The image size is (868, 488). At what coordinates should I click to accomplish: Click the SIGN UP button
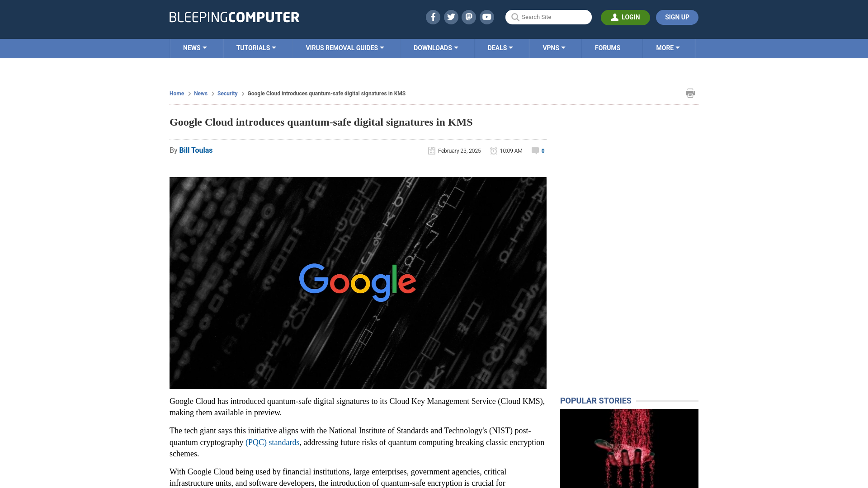point(677,17)
